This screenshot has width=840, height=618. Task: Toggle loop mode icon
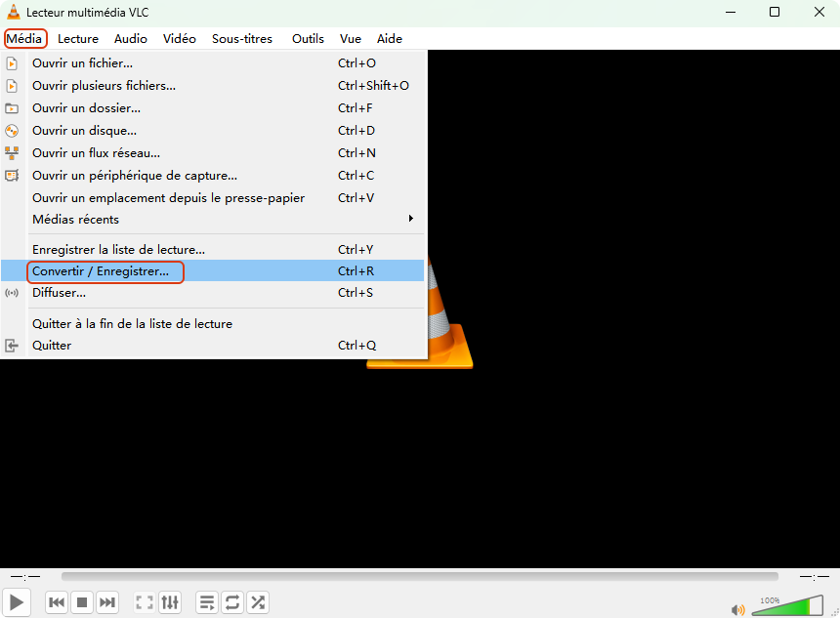[x=231, y=602]
